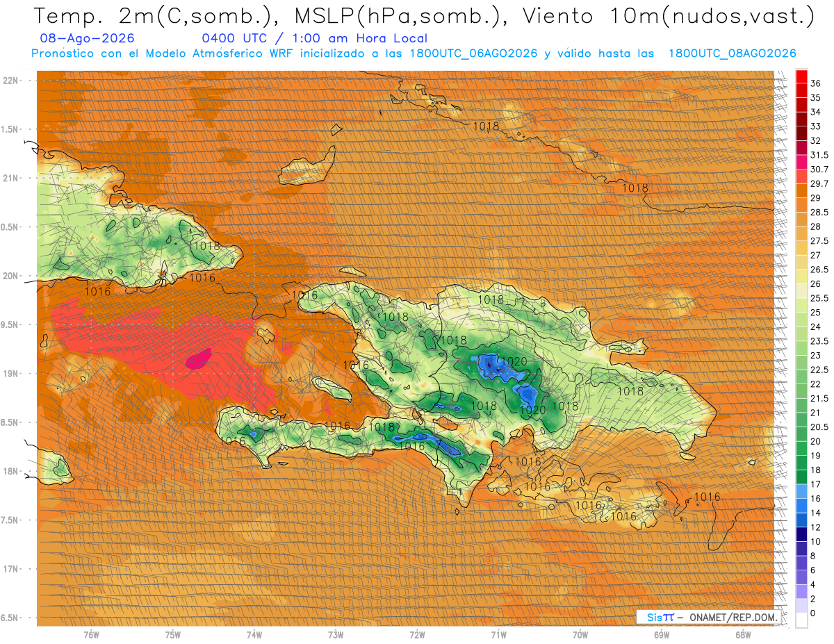Click the longitude axis label '70W'
The width and height of the screenshot is (834, 644).
(x=580, y=634)
